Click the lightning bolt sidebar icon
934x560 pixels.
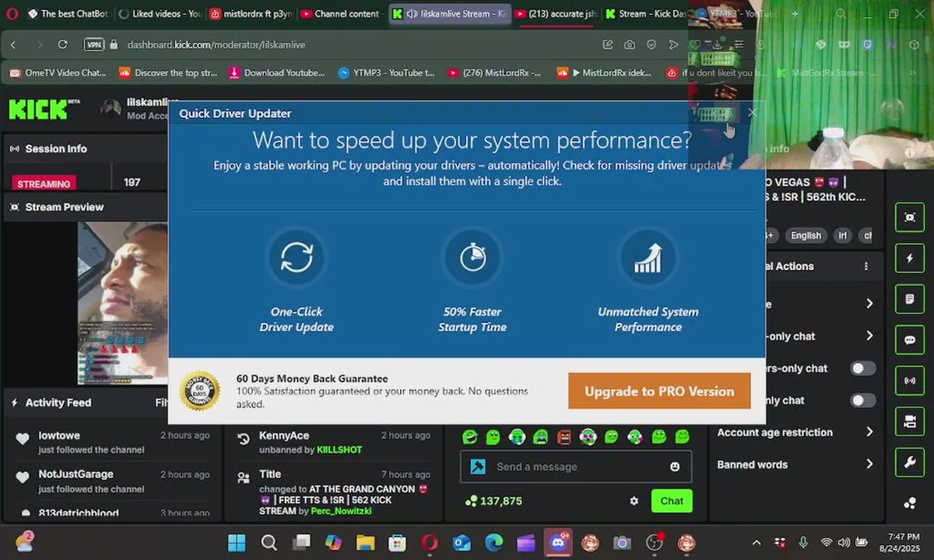(x=910, y=258)
